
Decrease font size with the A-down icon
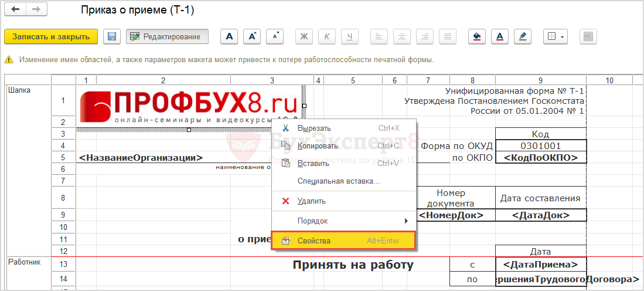click(x=275, y=36)
